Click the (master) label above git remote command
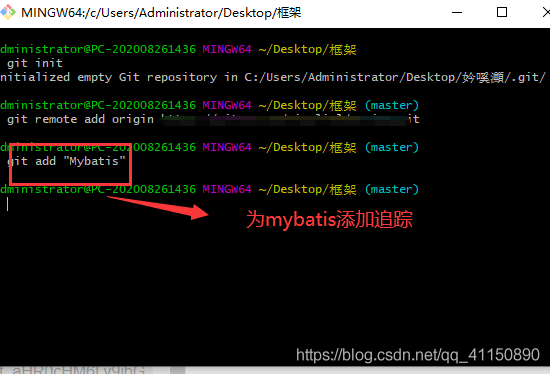 click(x=392, y=105)
